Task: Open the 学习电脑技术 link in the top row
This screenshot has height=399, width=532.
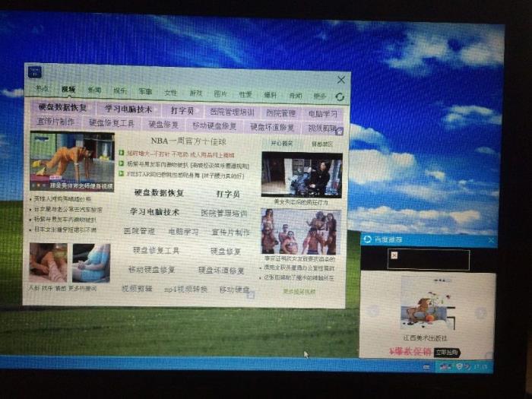Action: pos(128,109)
